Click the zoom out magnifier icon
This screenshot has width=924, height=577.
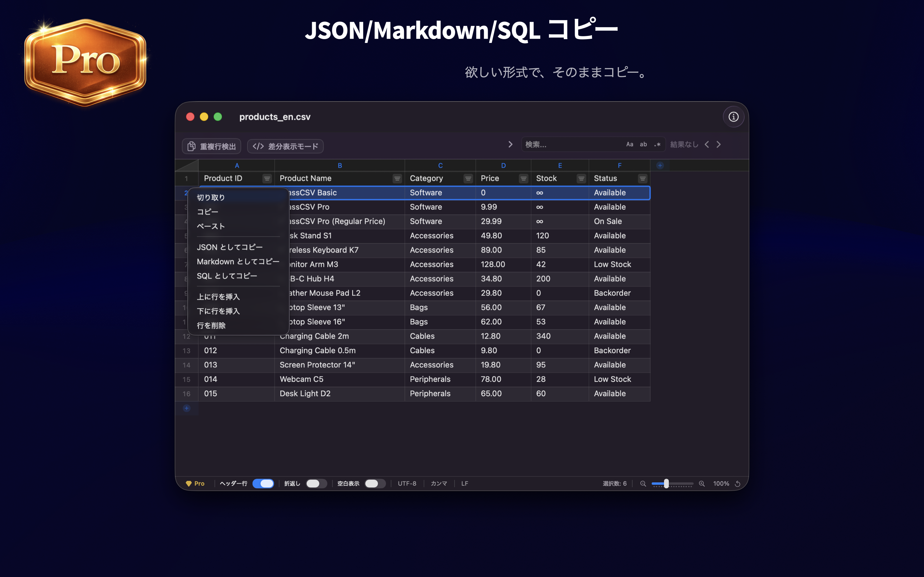pyautogui.click(x=643, y=483)
